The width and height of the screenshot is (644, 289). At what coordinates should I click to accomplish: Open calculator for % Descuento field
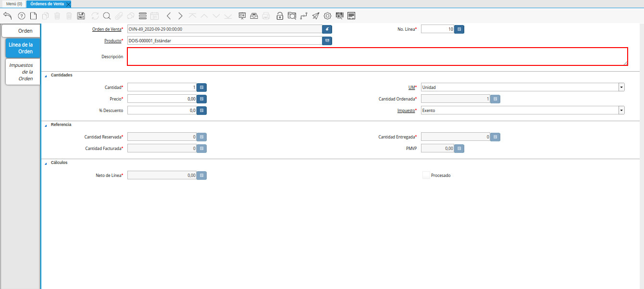pos(202,110)
